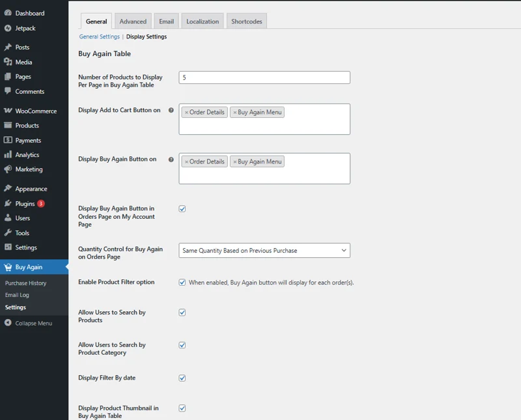Open the WooCommerce menu icon
The width and height of the screenshot is (521, 420).
[8, 111]
